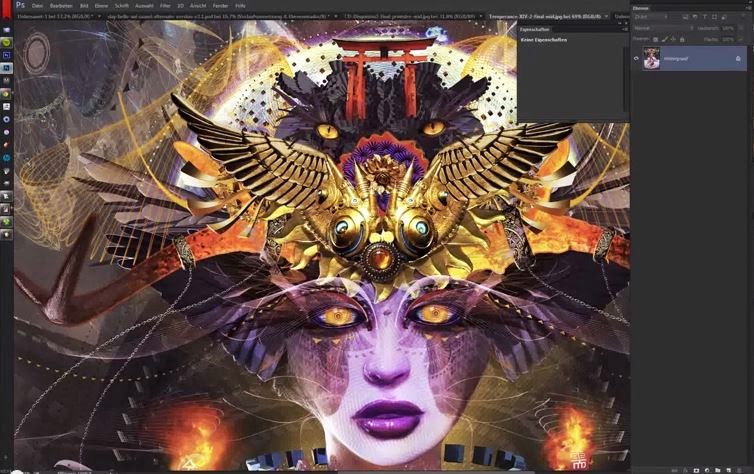The width and height of the screenshot is (754, 474).
Task: Close the Temperance XIV-2 document tab
Action: point(606,16)
